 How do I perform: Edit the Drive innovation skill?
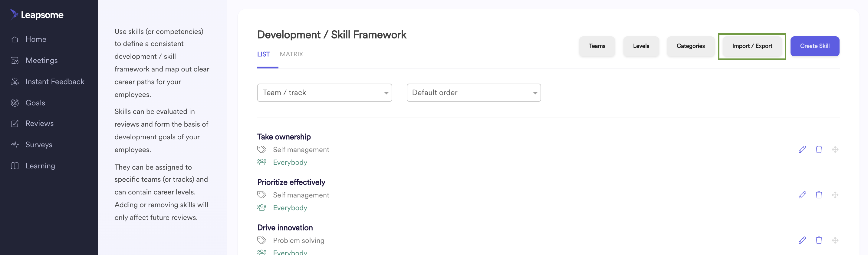click(x=802, y=240)
